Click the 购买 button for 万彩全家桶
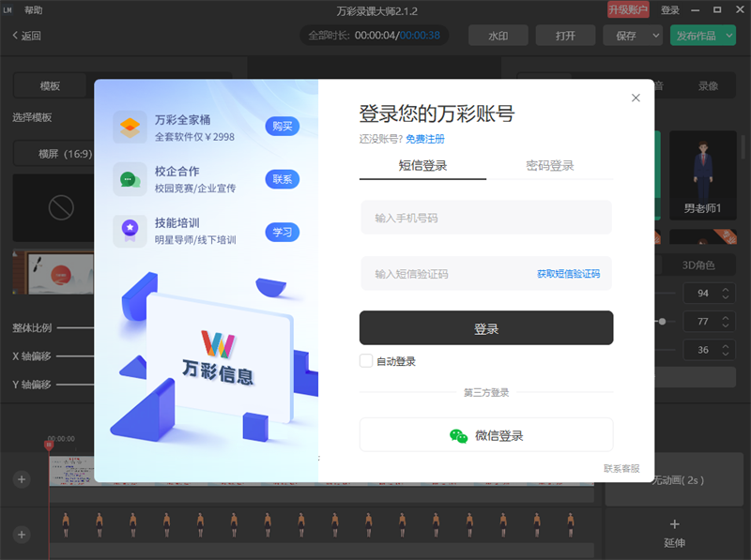The image size is (751, 560). (x=283, y=126)
